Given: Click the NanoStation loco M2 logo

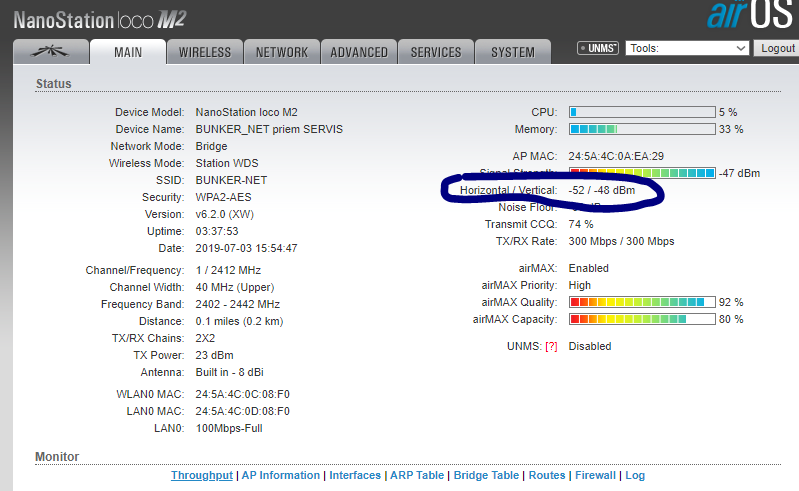Looking at the screenshot, I should coord(100,18).
